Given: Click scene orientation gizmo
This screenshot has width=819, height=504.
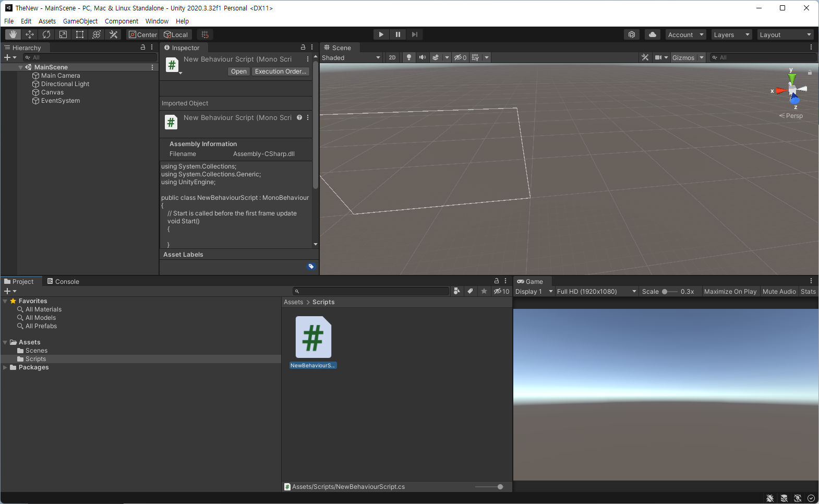Looking at the screenshot, I should coord(792,90).
